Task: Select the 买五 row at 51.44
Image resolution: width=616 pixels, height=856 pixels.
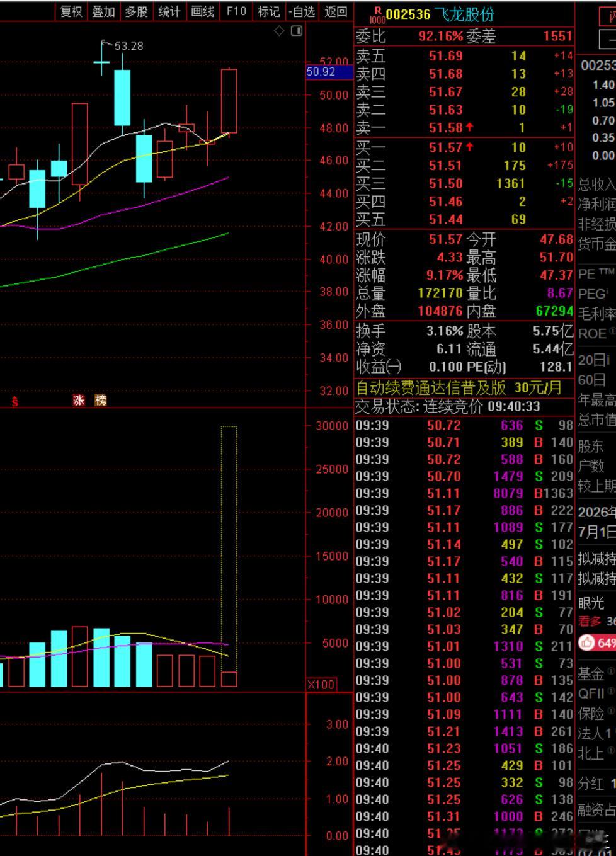Action: point(465,220)
